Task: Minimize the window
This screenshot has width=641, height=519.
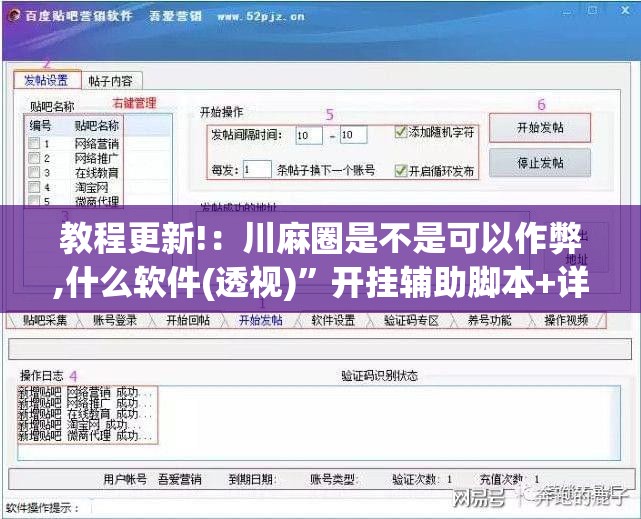Action: pyautogui.click(x=567, y=12)
